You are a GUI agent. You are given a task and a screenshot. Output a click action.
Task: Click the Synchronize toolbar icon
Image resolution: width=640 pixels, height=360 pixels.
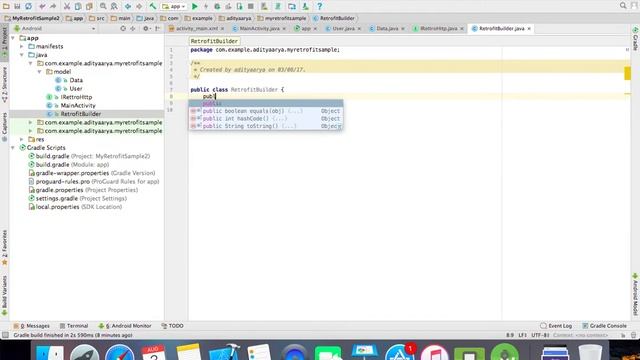[x=28, y=6]
